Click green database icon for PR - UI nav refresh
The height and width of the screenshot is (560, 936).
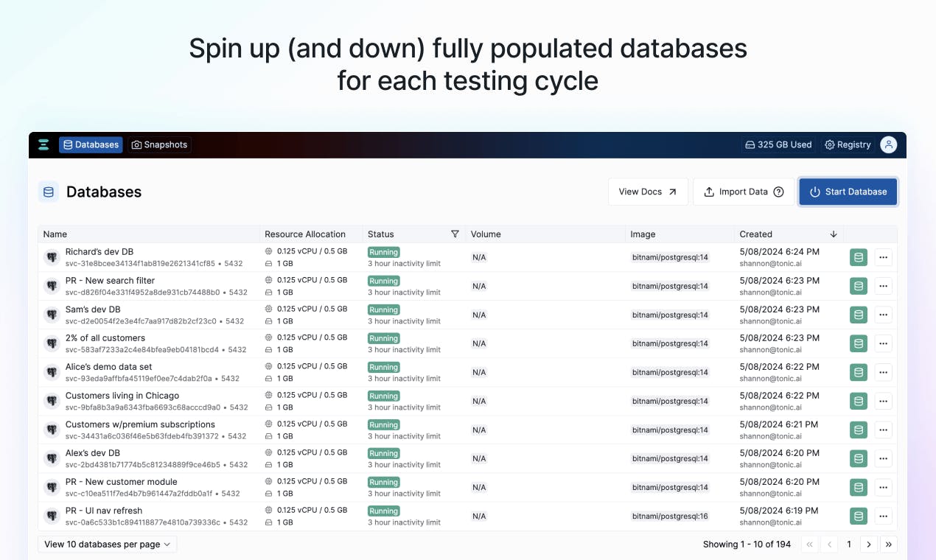[x=859, y=516]
